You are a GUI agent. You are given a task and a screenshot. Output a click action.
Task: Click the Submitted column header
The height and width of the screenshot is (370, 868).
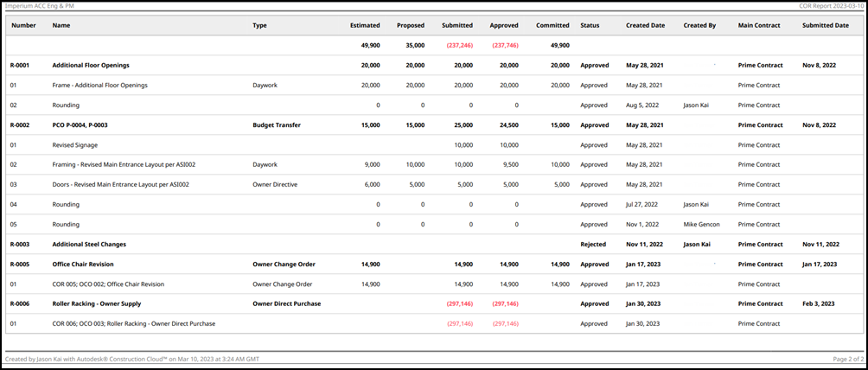coord(457,25)
